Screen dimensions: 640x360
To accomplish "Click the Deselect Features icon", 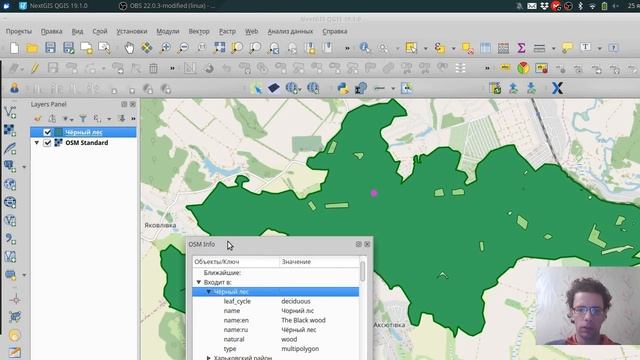I will (467, 48).
